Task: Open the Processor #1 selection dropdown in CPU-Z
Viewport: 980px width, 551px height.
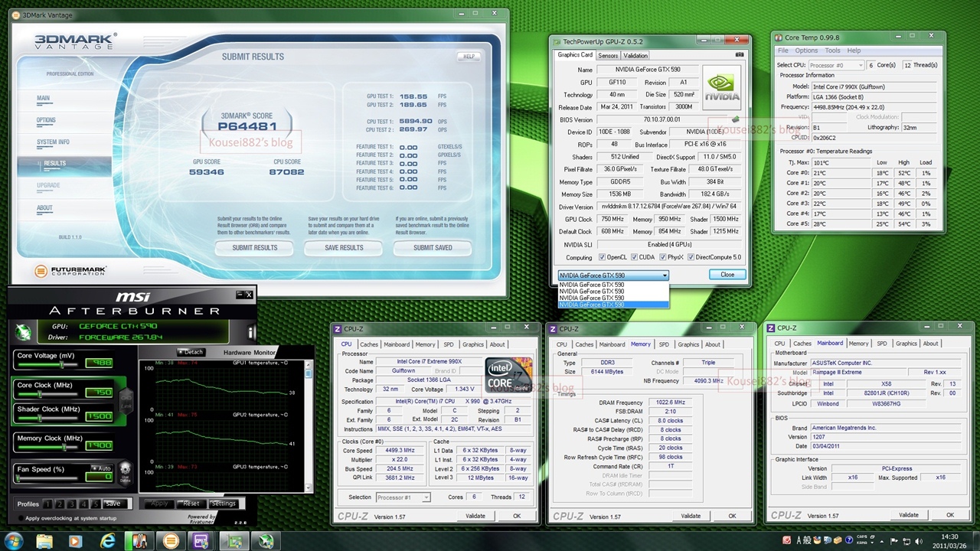Action: coord(403,497)
